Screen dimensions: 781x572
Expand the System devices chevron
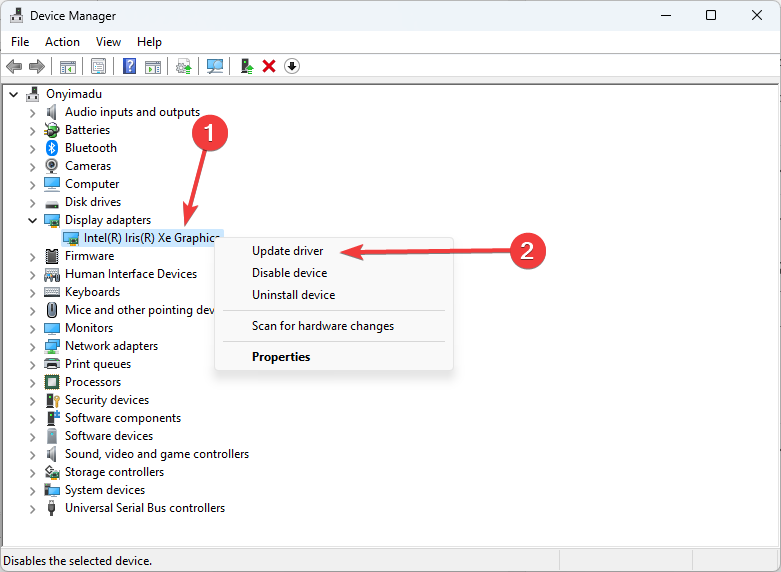click(x=33, y=491)
